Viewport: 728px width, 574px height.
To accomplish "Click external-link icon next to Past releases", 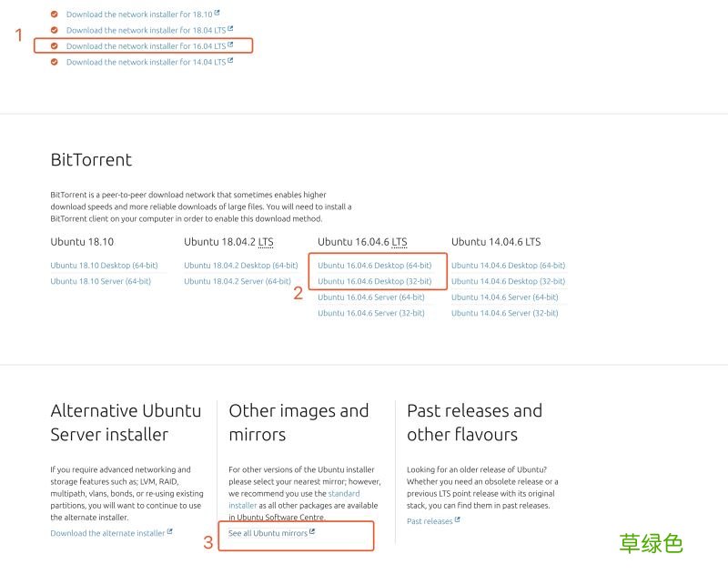I will point(457,520).
